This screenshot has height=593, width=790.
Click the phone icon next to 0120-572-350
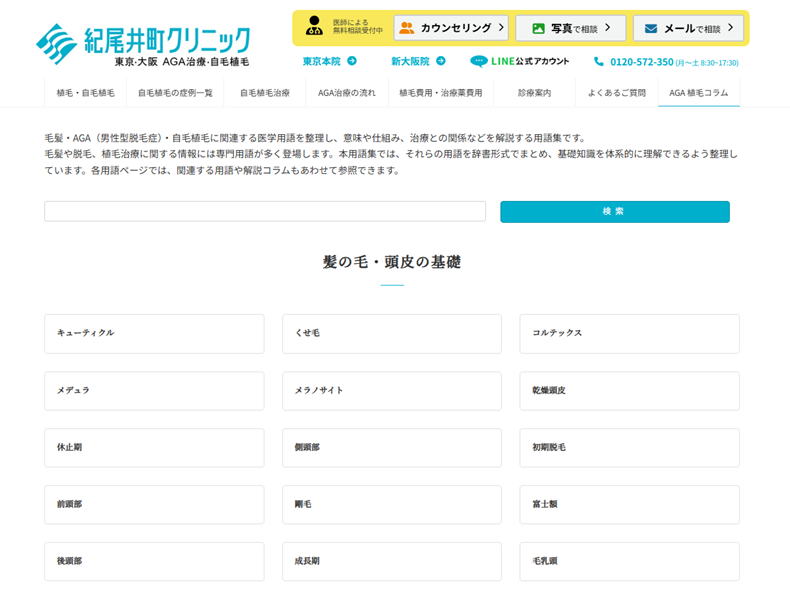pos(599,62)
